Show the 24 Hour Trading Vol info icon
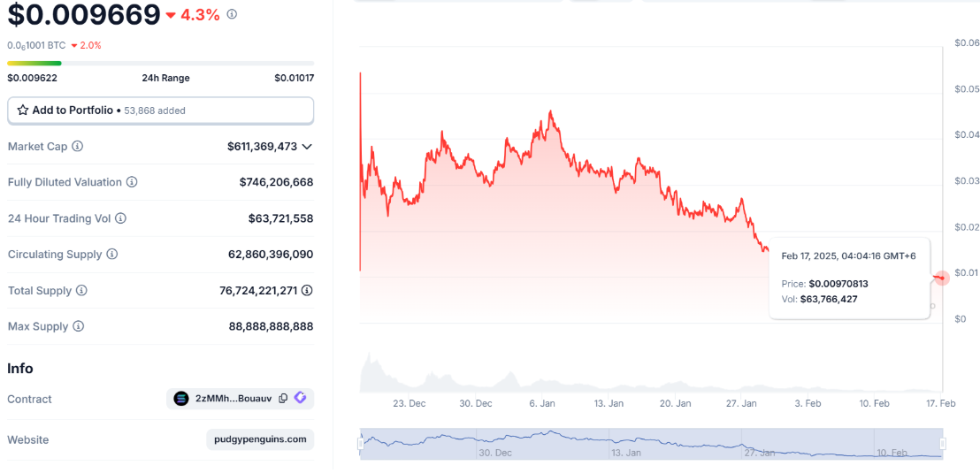The width and height of the screenshot is (980, 473). 120,218
